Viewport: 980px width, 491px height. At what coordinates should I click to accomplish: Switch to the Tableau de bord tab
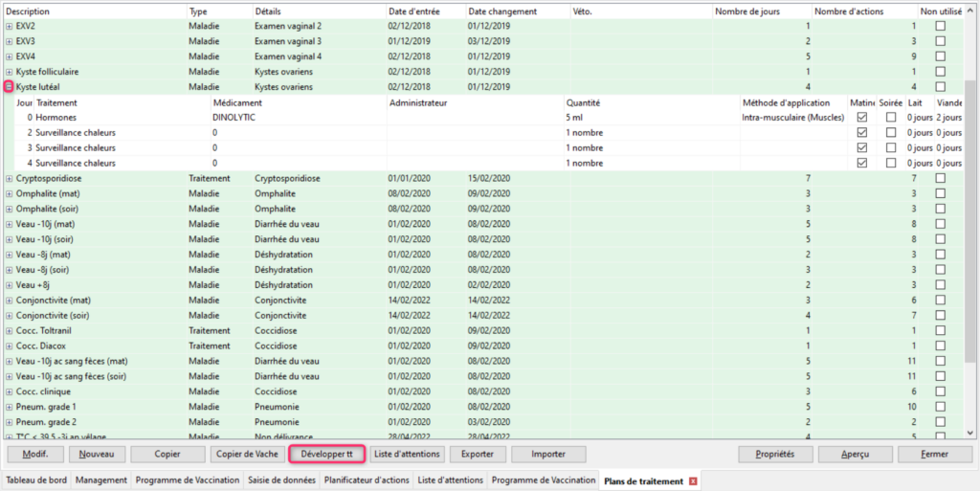tap(36, 480)
